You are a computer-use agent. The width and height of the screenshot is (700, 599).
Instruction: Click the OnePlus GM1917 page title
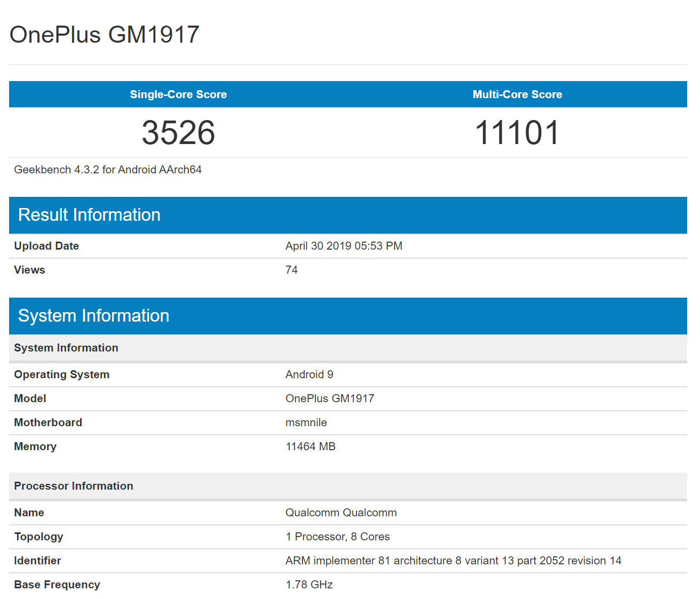(105, 35)
